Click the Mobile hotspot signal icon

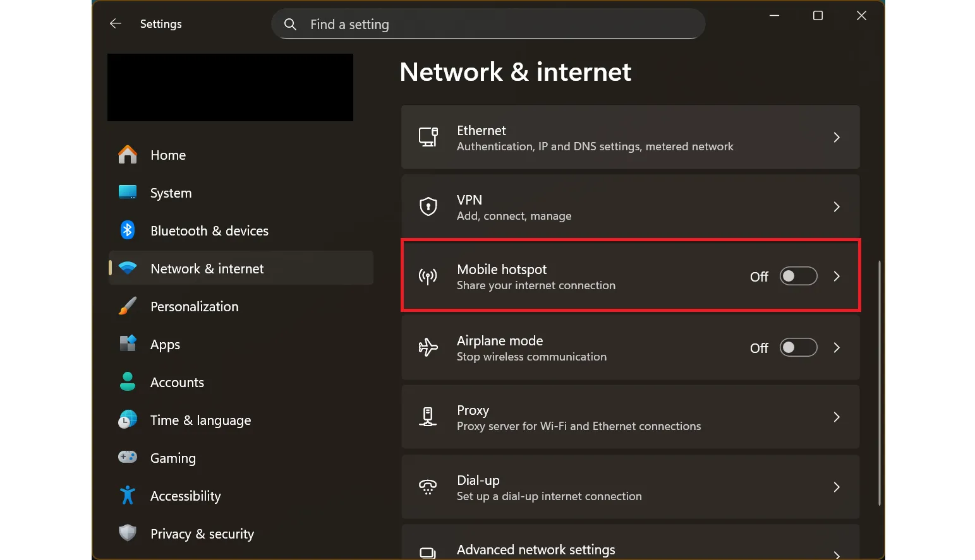click(428, 276)
